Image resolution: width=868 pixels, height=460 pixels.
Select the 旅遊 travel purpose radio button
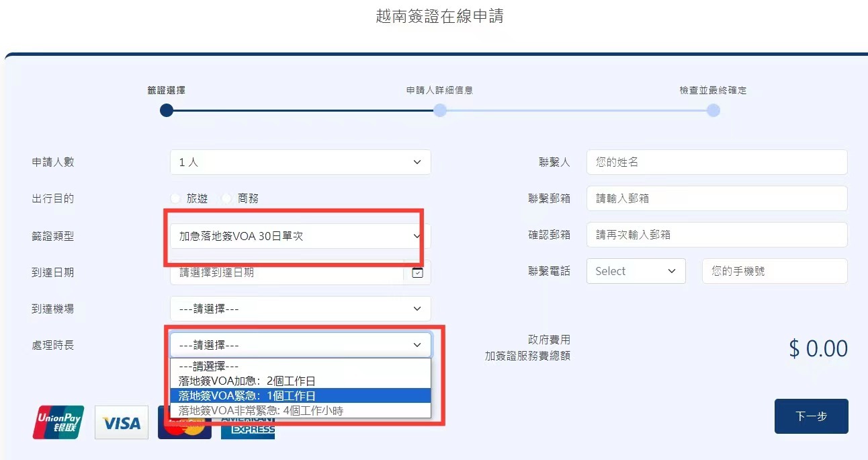(176, 198)
